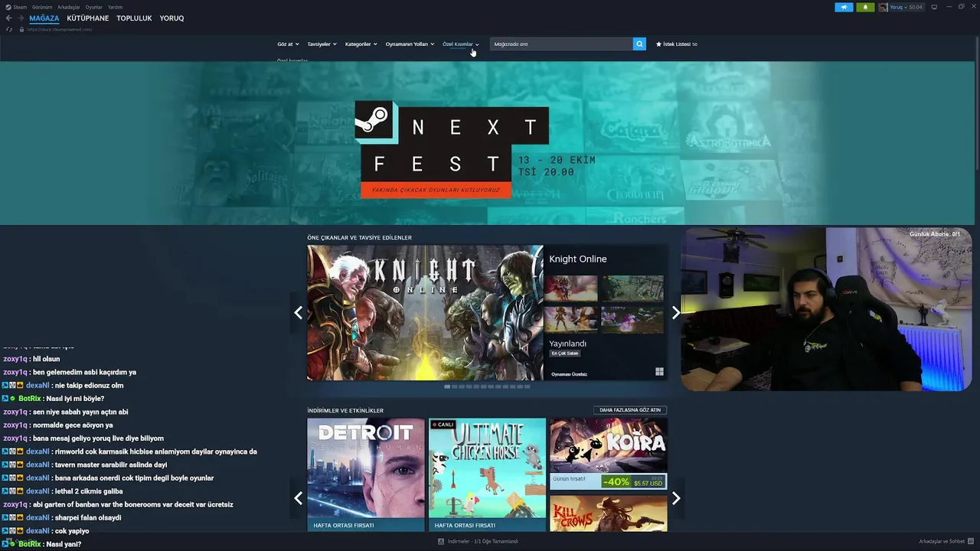
Task: Show the next featured game in carousel
Action: pyautogui.click(x=675, y=312)
